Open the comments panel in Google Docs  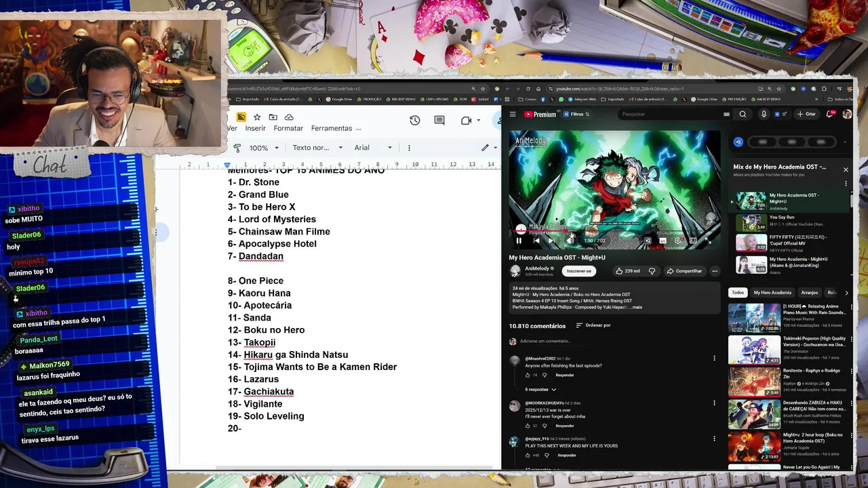(439, 120)
